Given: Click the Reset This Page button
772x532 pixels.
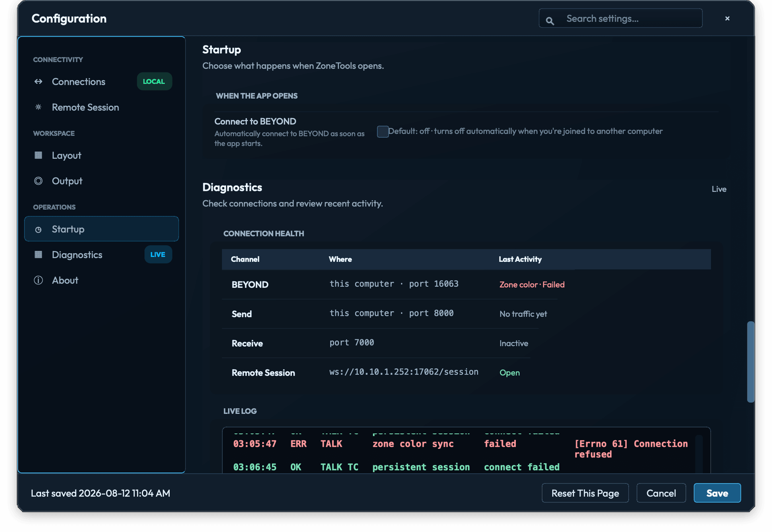Looking at the screenshot, I should [x=585, y=493].
